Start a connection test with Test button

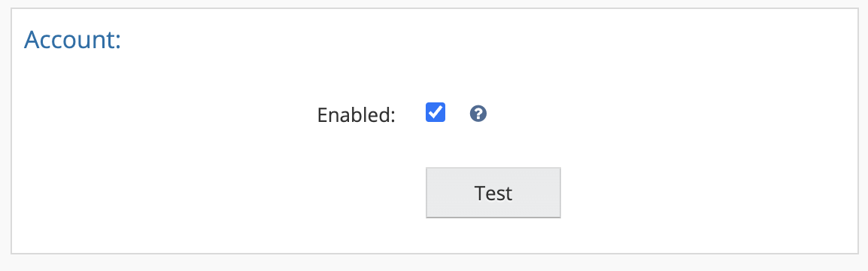[x=493, y=193]
